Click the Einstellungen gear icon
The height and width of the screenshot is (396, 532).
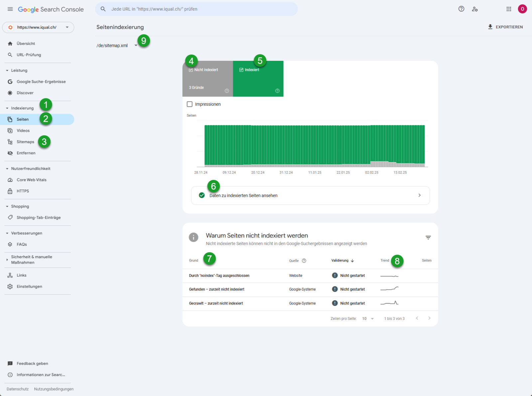(10, 287)
